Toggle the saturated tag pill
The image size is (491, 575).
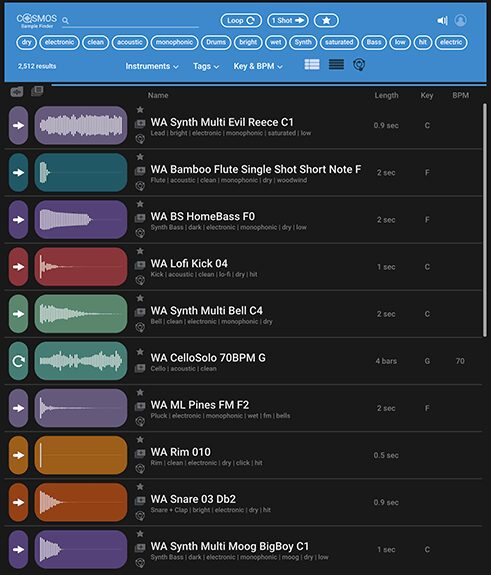[339, 42]
